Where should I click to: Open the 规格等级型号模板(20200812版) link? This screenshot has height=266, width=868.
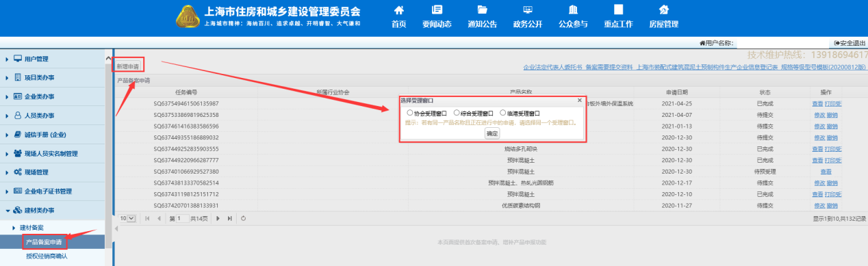824,68
